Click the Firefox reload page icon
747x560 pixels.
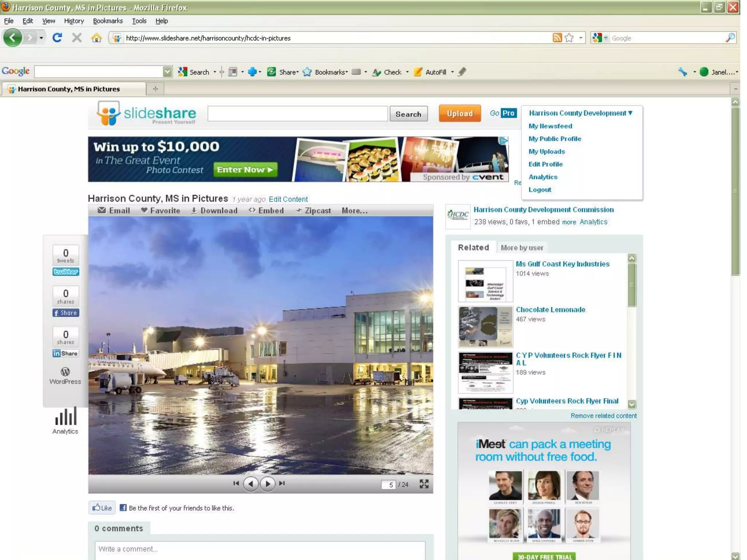[x=57, y=38]
